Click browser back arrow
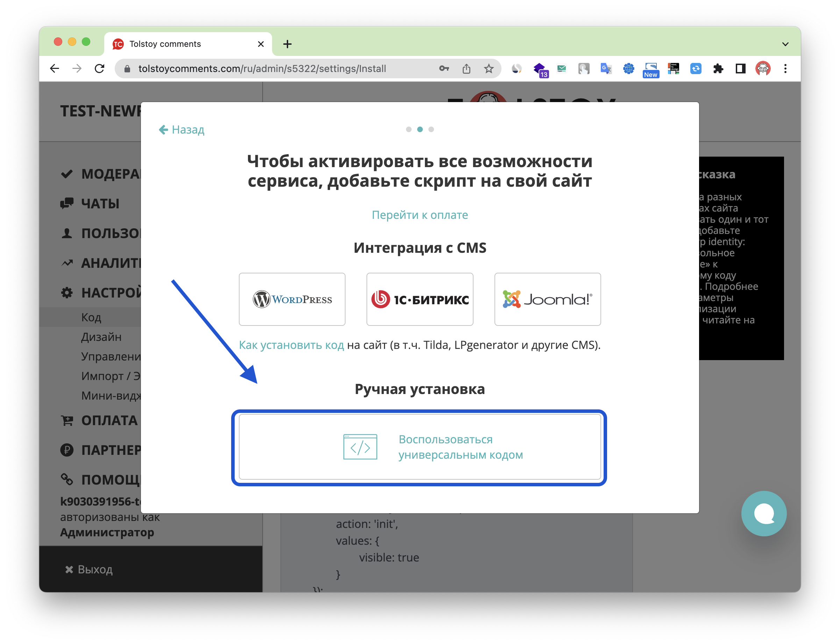 [55, 69]
